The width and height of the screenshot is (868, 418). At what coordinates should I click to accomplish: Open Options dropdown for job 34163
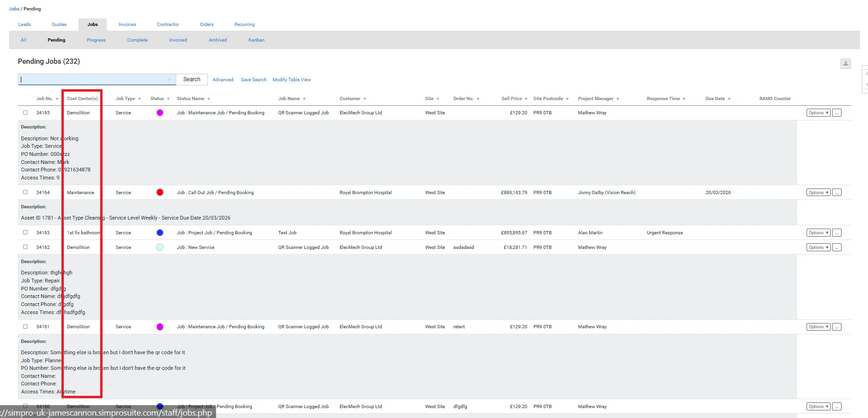(818, 233)
